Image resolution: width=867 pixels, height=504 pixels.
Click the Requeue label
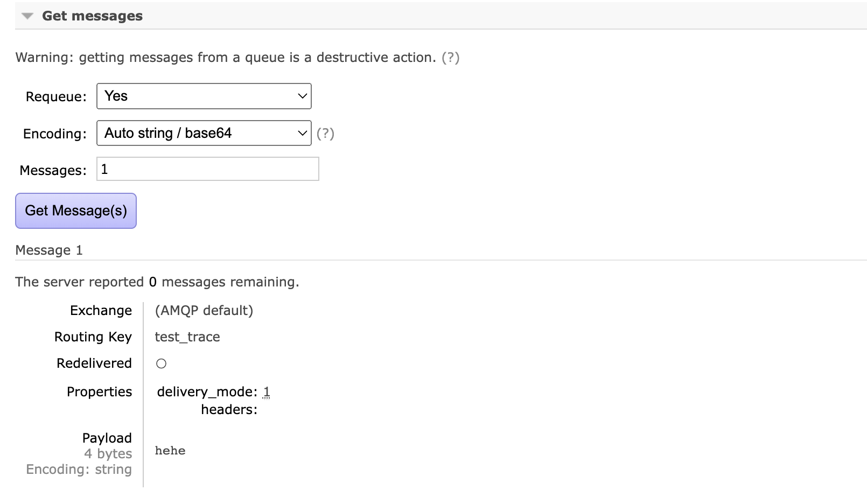click(x=56, y=97)
